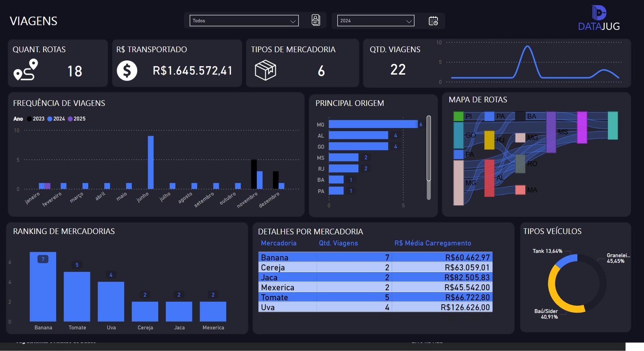Viewport: 644px width, 351px height.
Task: Select the Jaca row in details table
Action: pyautogui.click(x=376, y=277)
